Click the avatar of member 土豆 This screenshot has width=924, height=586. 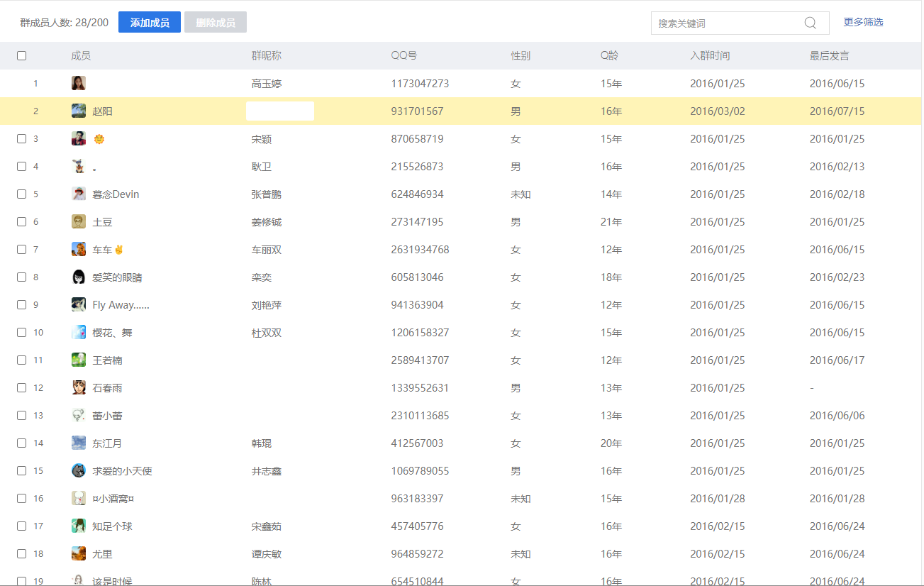coord(79,222)
